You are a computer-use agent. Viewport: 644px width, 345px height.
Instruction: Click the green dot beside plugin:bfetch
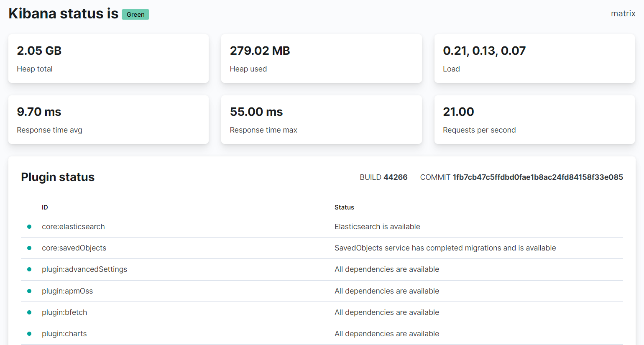[x=29, y=312]
